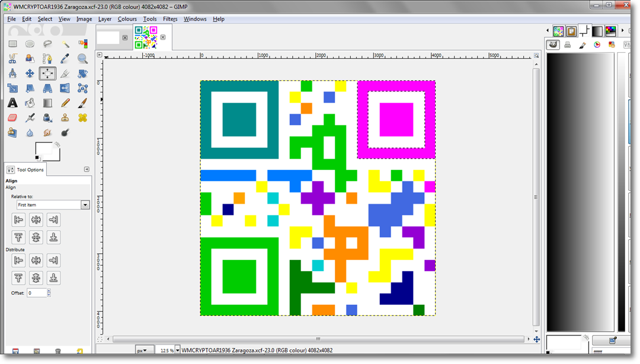Show previous dock tabs with left arrow
Image resolution: width=640 pixels, height=364 pixels.
pos(548,31)
